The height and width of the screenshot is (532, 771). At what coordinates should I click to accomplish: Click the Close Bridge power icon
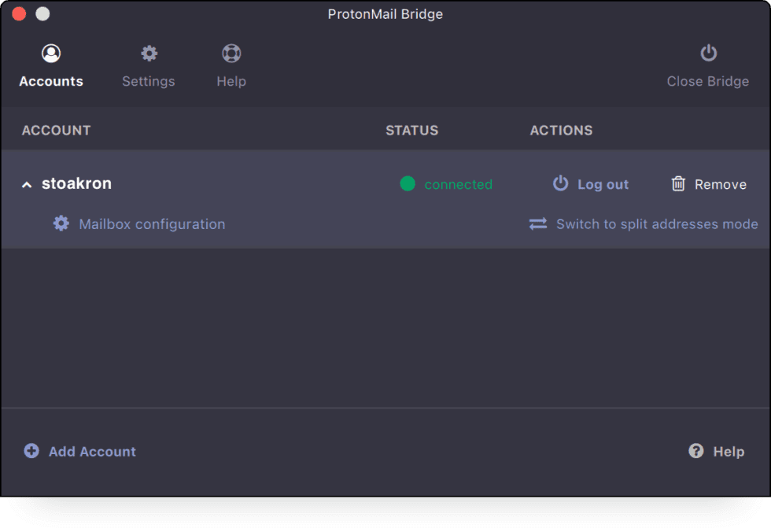[x=709, y=53]
